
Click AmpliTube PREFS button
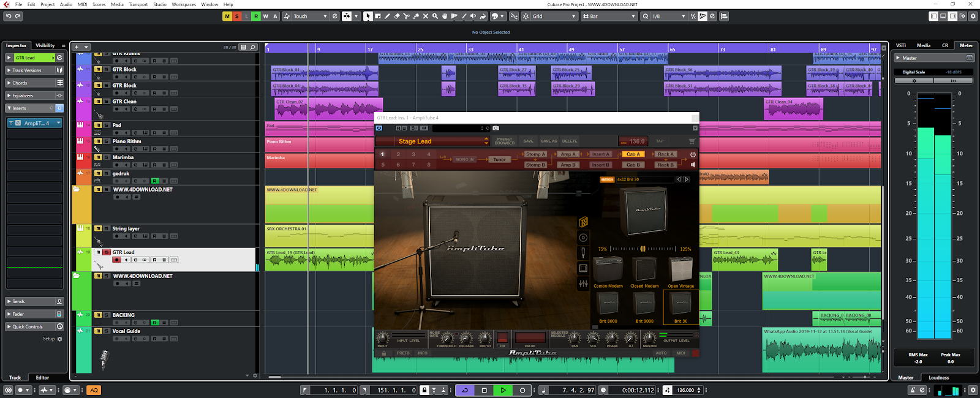(x=403, y=353)
